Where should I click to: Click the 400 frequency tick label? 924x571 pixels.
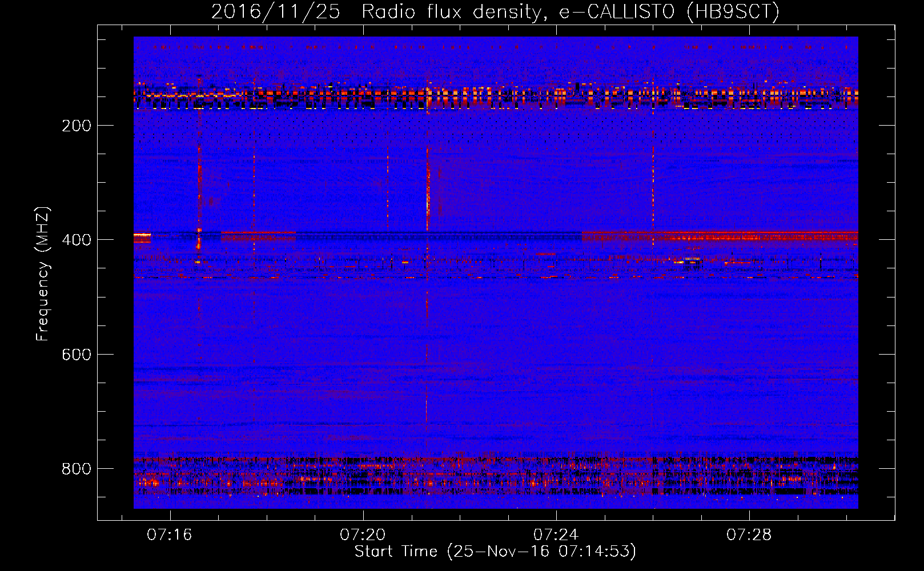click(x=77, y=240)
